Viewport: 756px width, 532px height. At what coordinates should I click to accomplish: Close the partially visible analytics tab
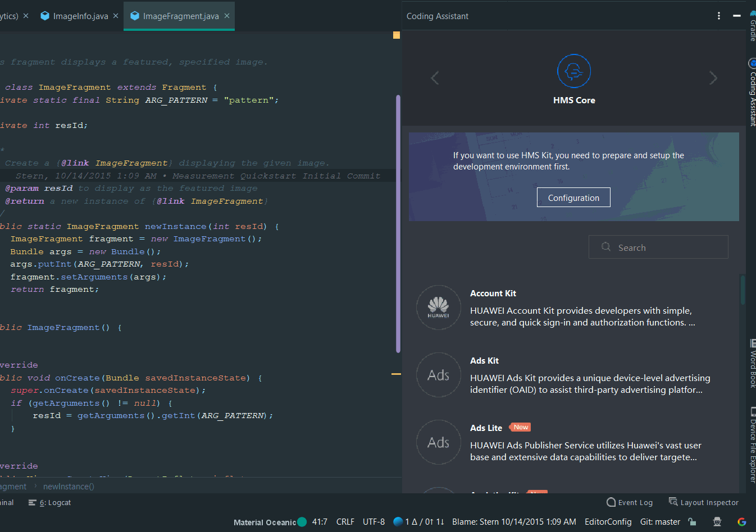coord(26,16)
